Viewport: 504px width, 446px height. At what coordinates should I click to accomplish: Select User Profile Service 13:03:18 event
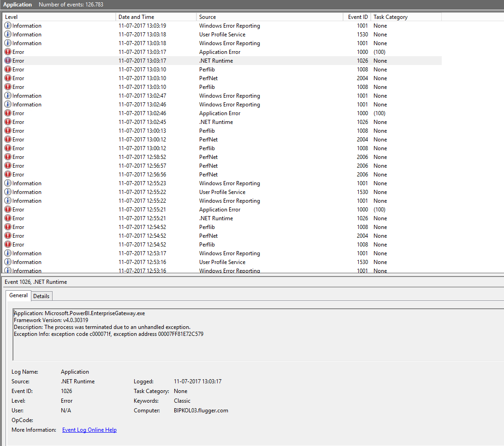pyautogui.click(x=222, y=35)
